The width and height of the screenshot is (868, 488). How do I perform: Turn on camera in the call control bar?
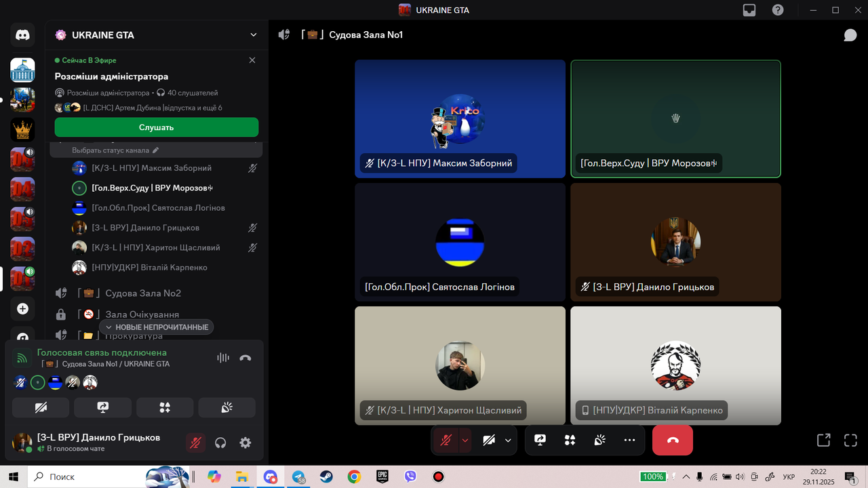[489, 440]
